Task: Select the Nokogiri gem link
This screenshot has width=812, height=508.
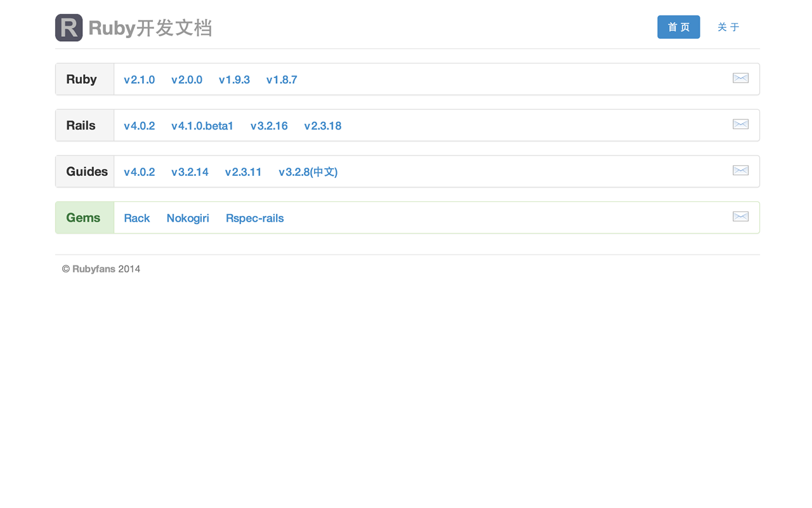Action: (x=188, y=218)
